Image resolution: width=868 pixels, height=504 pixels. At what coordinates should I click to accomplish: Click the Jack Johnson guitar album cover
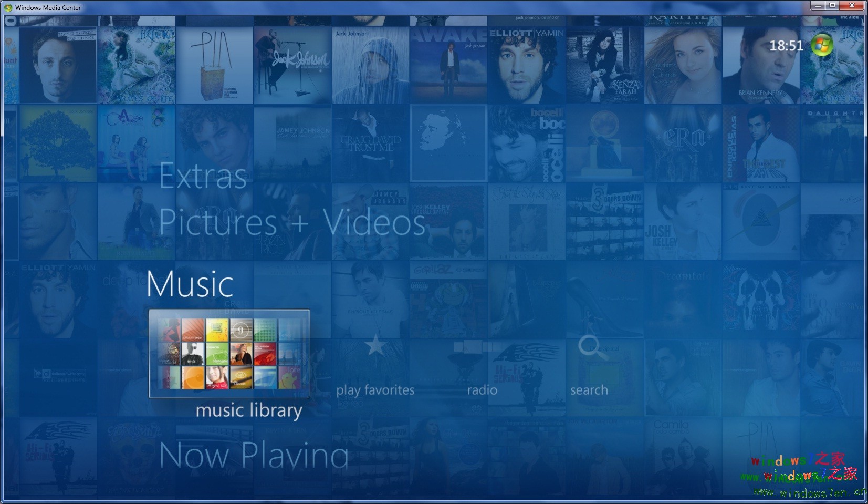[x=292, y=65]
